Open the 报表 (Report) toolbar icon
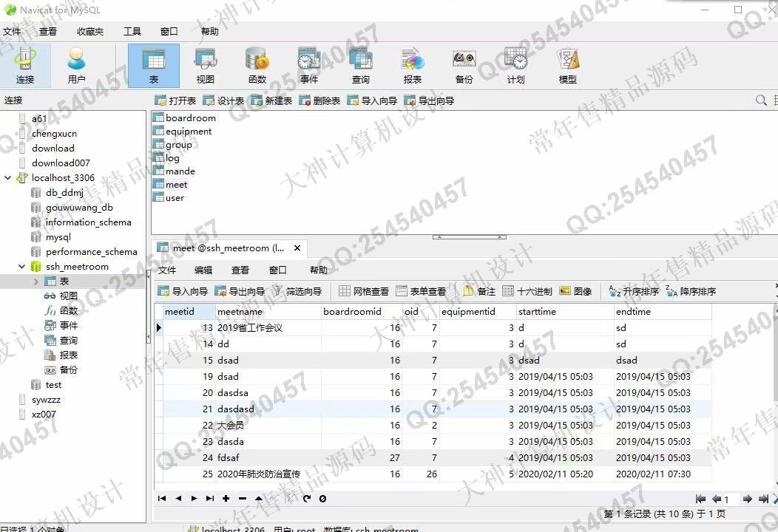Image resolution: width=778 pixels, height=532 pixels. pos(413,66)
